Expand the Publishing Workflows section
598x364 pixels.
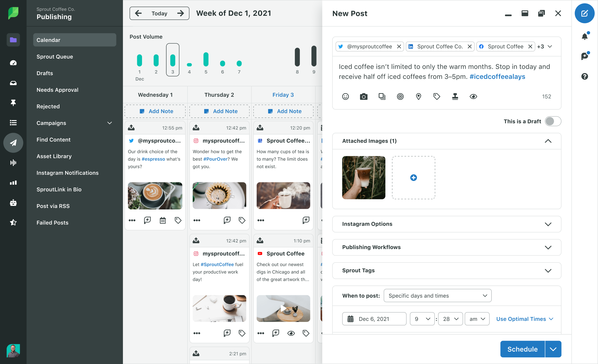click(548, 247)
